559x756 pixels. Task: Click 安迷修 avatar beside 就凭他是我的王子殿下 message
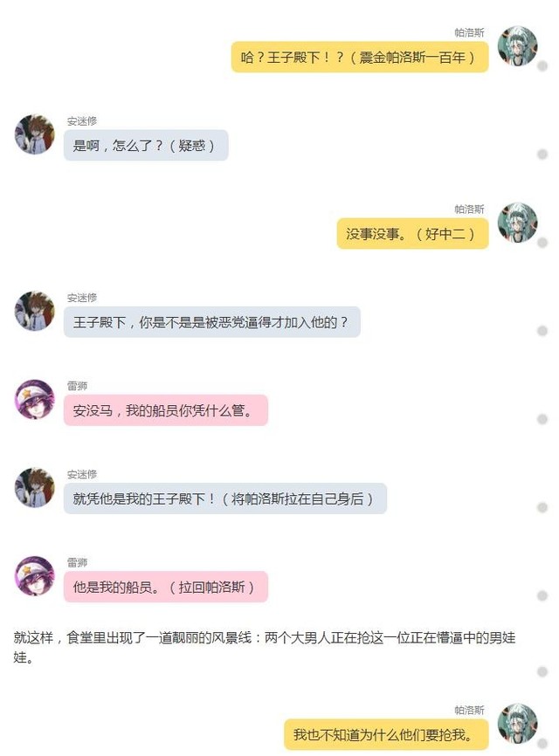point(34,487)
